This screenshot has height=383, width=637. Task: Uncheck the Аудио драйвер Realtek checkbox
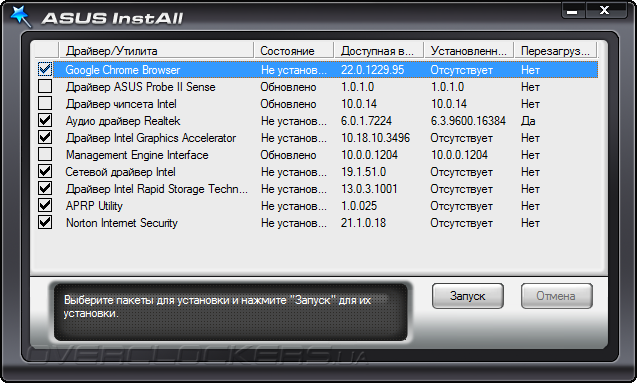[x=45, y=121]
